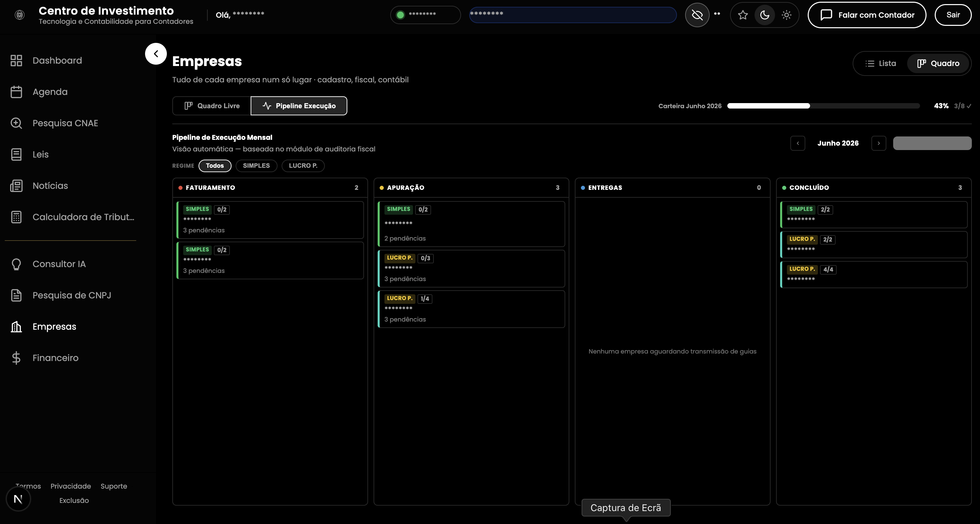Click the Financeiro dollar icon
980x524 pixels.
click(16, 358)
